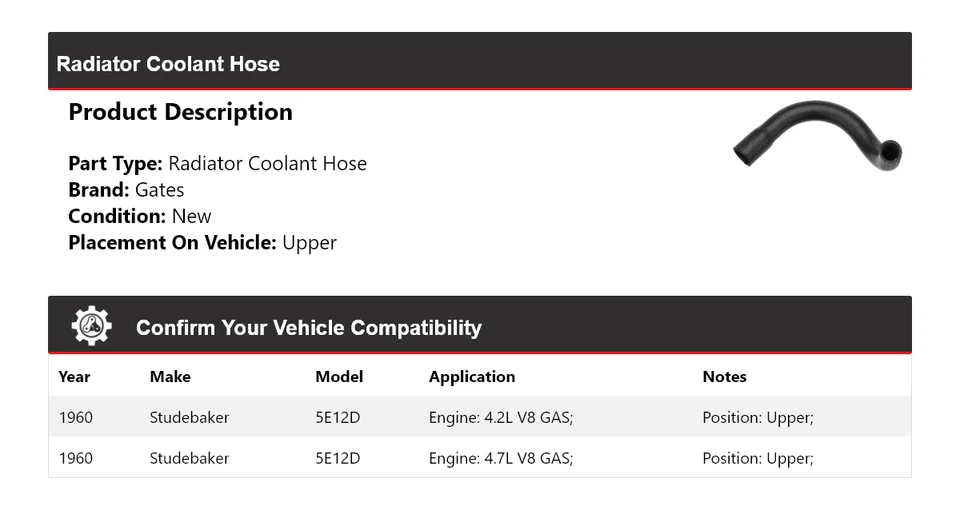
Task: Click the radiator hose product image
Action: 817,138
